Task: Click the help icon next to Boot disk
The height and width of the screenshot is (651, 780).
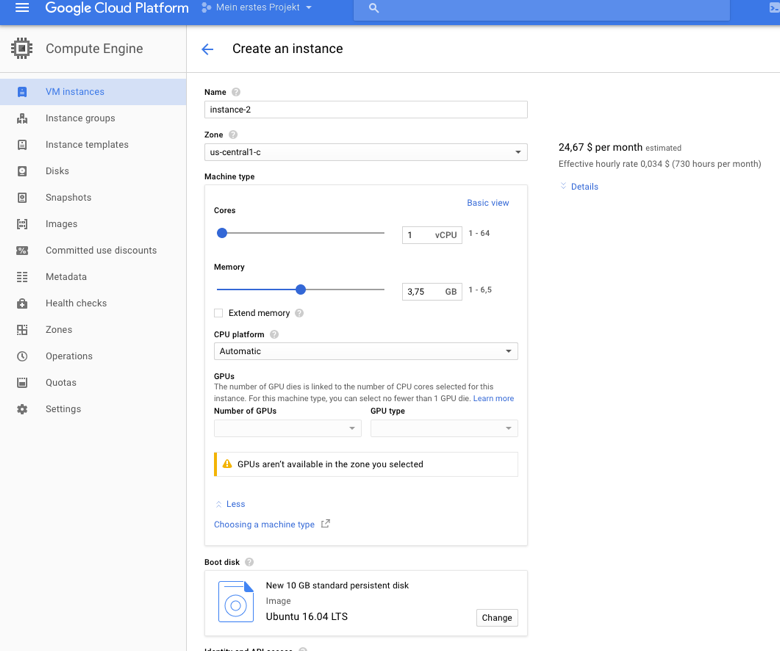Action: [x=249, y=562]
